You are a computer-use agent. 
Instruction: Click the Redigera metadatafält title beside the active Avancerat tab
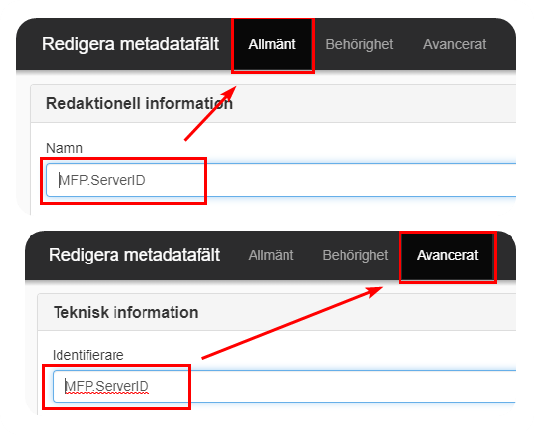pos(135,255)
